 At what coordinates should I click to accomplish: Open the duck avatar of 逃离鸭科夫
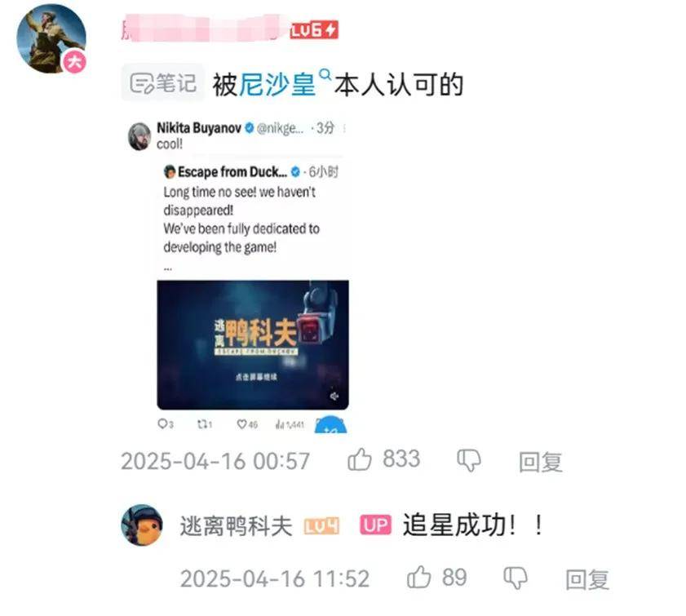142,525
